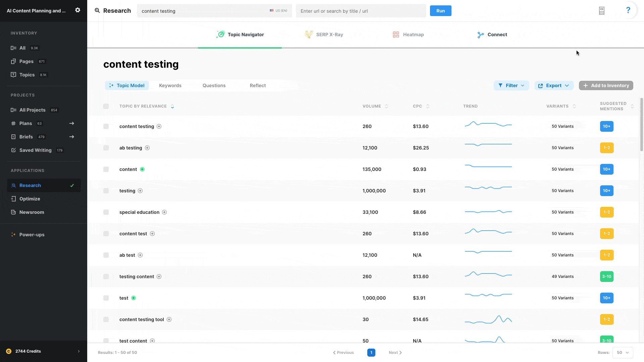Click green plus icon next to content
This screenshot has width=644, height=362.
[142, 169]
